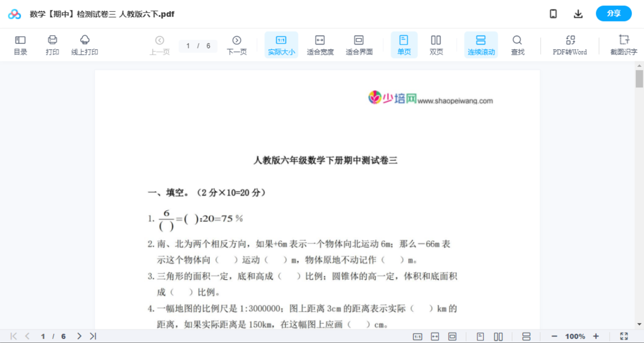Jump to the last page in bottom bar
The image size is (644, 343).
[x=92, y=336]
